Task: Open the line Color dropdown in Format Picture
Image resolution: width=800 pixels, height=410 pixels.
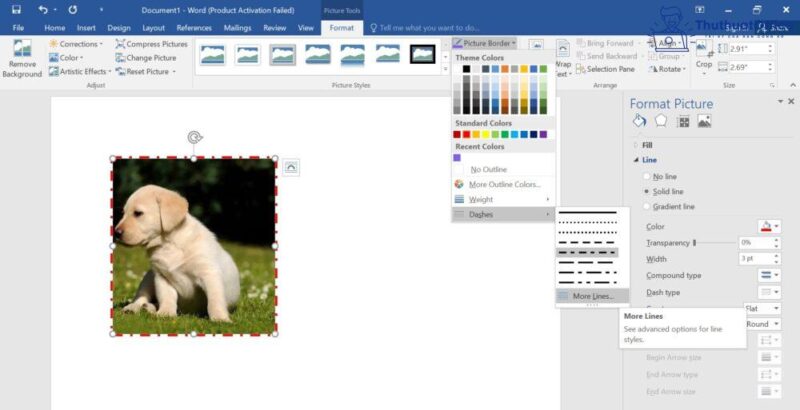Action: point(771,226)
